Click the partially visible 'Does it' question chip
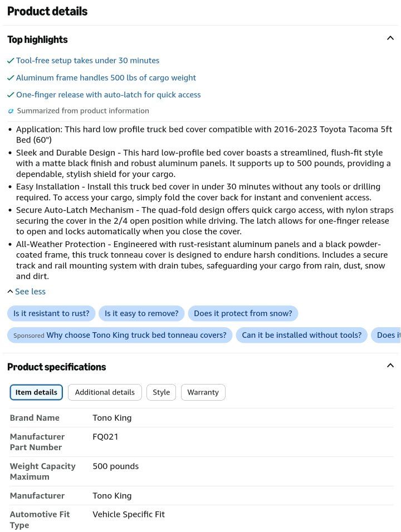401x532 pixels. pyautogui.click(x=387, y=335)
